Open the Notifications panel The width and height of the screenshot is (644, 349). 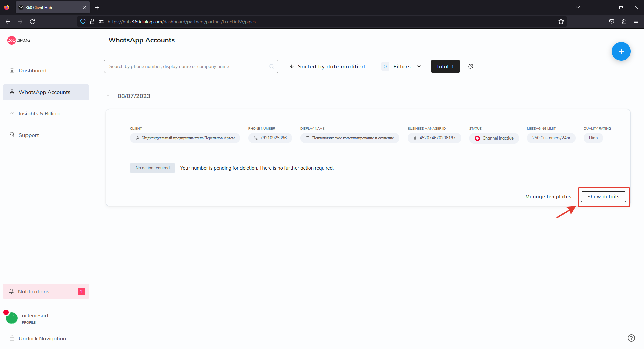pyautogui.click(x=46, y=291)
